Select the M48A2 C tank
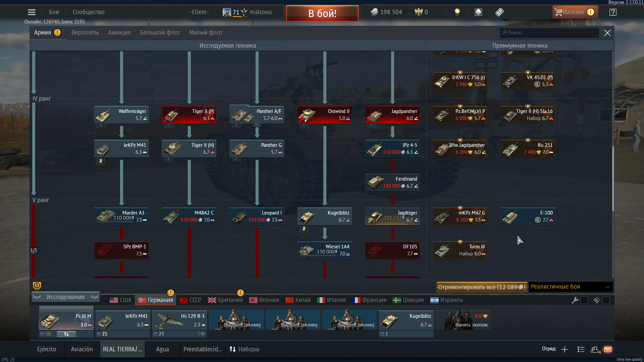 pyautogui.click(x=189, y=216)
